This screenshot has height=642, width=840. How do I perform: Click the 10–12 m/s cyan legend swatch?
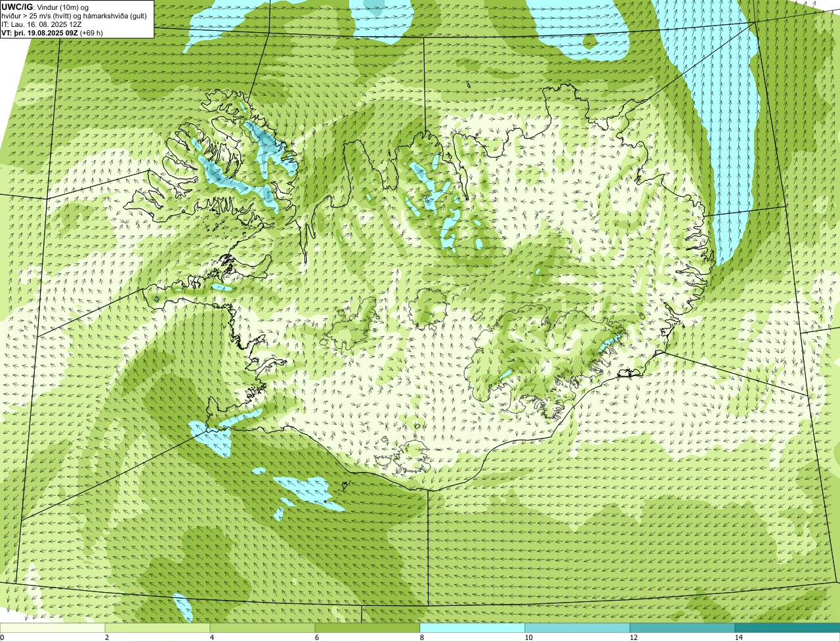(577, 628)
